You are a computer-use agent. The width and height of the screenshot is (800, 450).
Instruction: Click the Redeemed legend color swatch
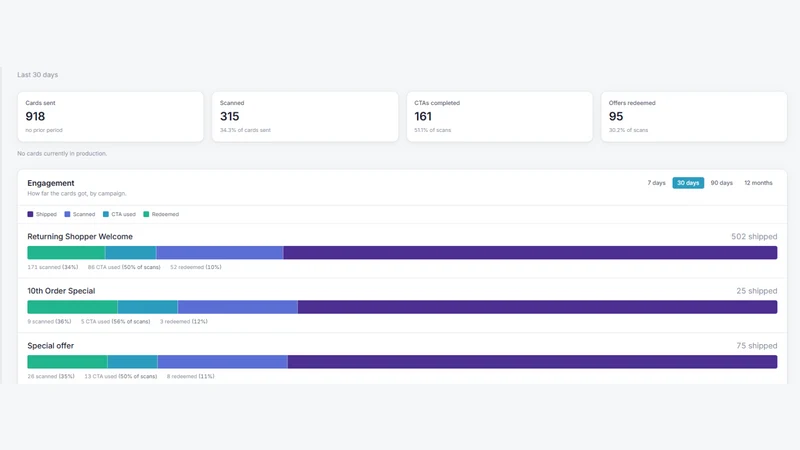pos(146,214)
